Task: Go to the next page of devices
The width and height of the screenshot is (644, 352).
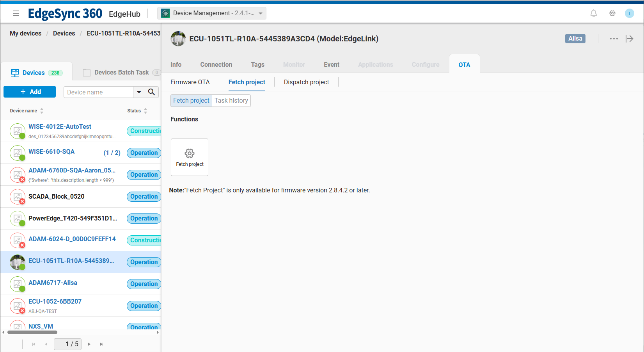Action: [x=89, y=344]
